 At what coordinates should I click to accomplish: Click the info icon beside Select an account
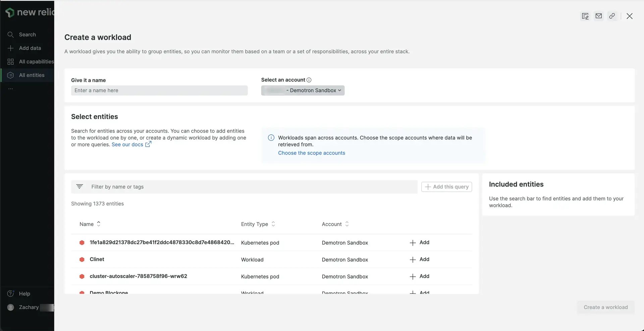(x=309, y=80)
